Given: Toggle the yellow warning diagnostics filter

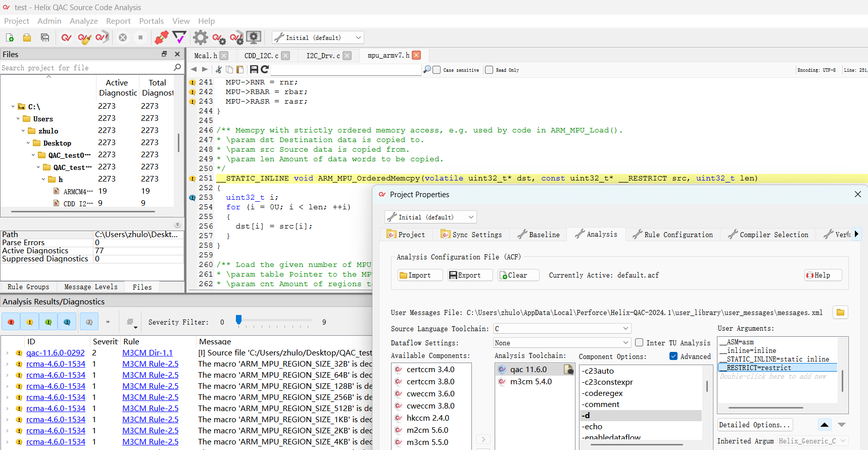Looking at the screenshot, I should pyautogui.click(x=30, y=322).
